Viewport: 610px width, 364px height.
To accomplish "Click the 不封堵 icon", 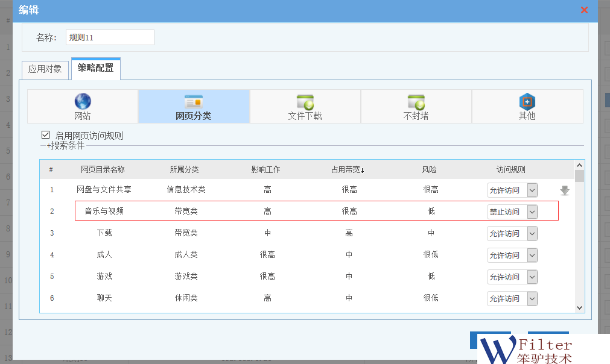I will click(x=416, y=101).
